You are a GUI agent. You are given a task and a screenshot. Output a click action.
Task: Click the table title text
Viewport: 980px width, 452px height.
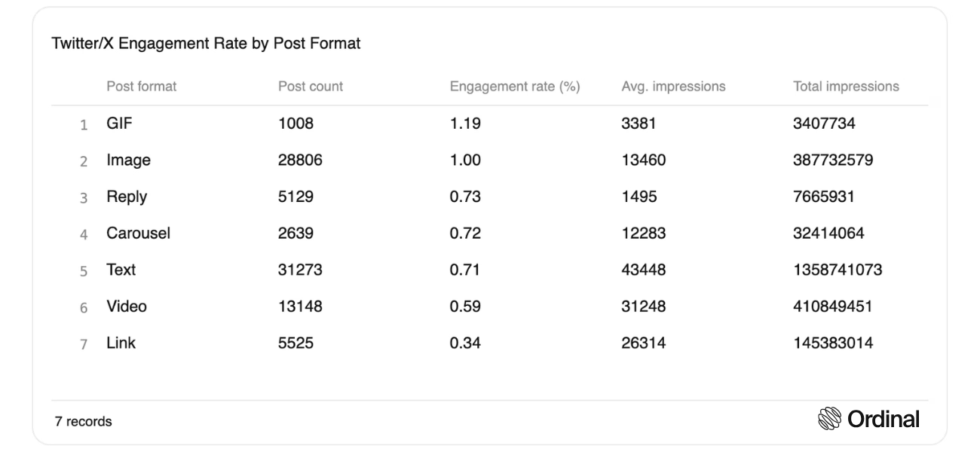tap(206, 44)
